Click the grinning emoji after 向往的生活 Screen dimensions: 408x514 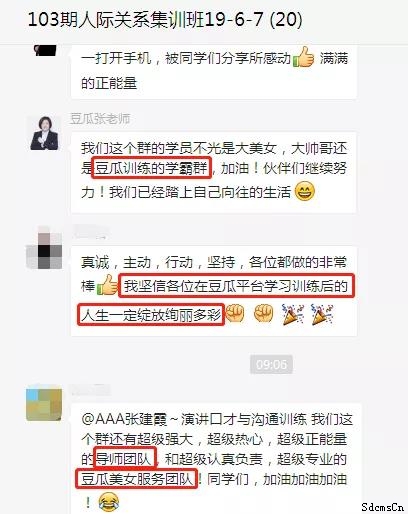pyautogui.click(x=305, y=191)
